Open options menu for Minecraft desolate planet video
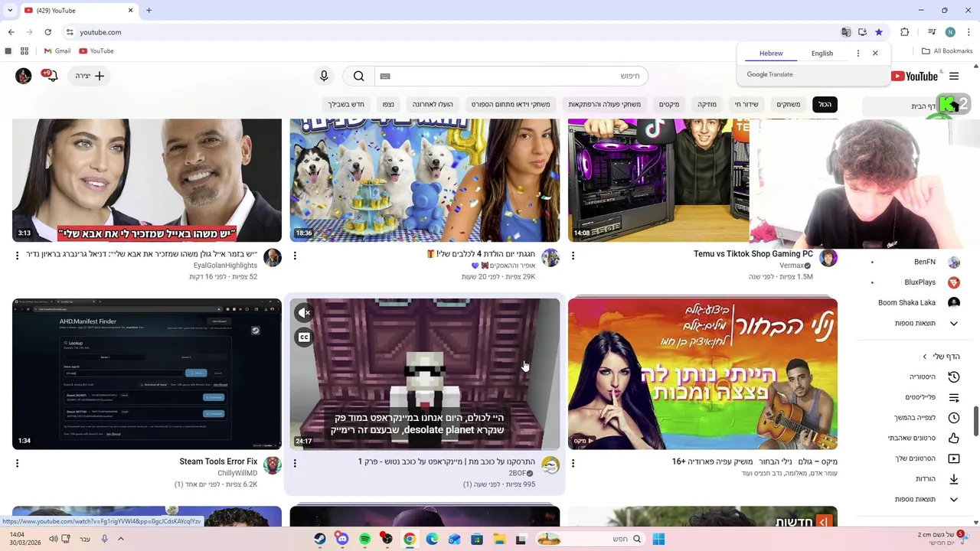The height and width of the screenshot is (551, 980). [x=295, y=463]
